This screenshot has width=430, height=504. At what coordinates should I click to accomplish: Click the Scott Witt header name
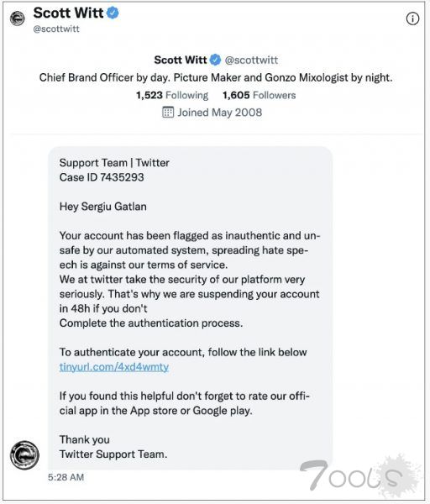(69, 13)
